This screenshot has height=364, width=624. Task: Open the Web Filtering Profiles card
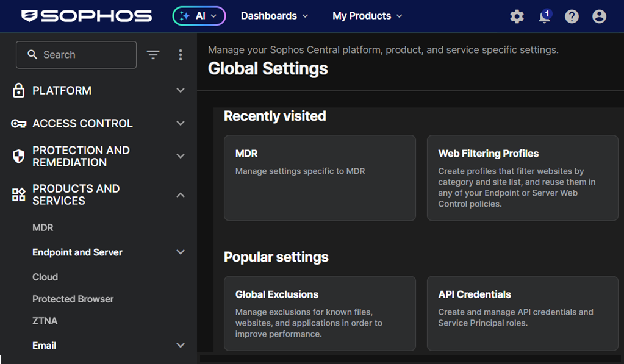[523, 178]
